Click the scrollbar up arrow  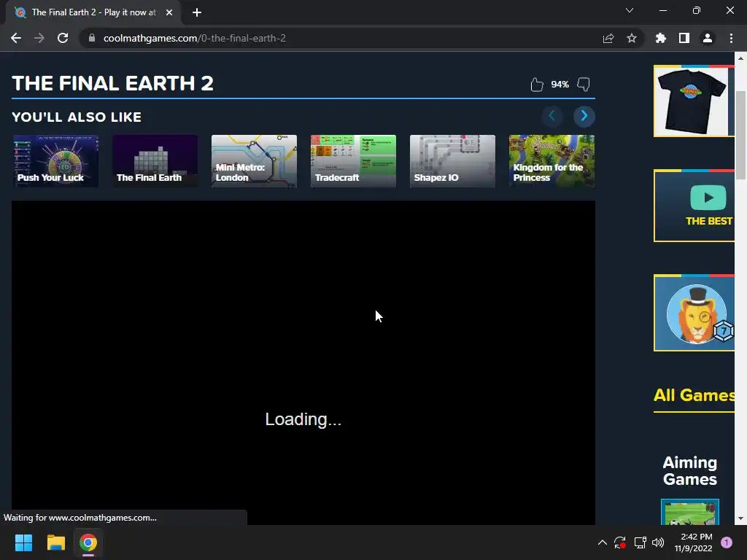tap(740, 58)
